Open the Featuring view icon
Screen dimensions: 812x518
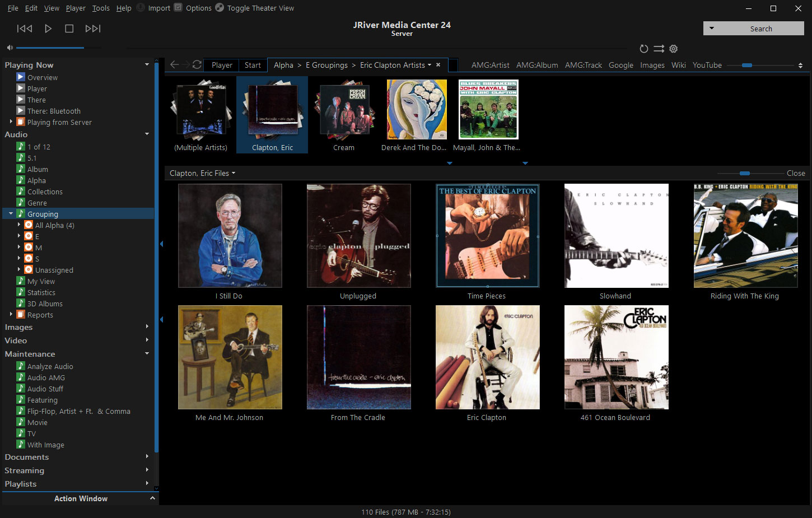coord(21,399)
